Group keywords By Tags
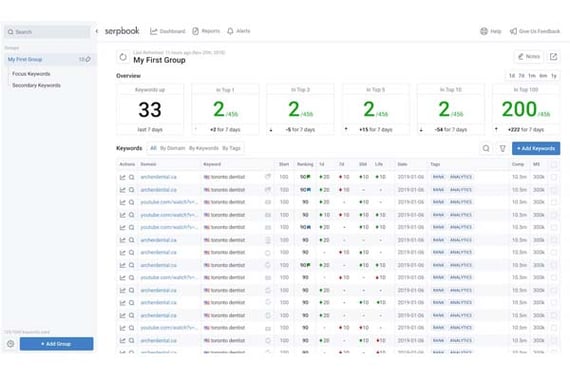This screenshot has height=380, width=570. click(232, 148)
